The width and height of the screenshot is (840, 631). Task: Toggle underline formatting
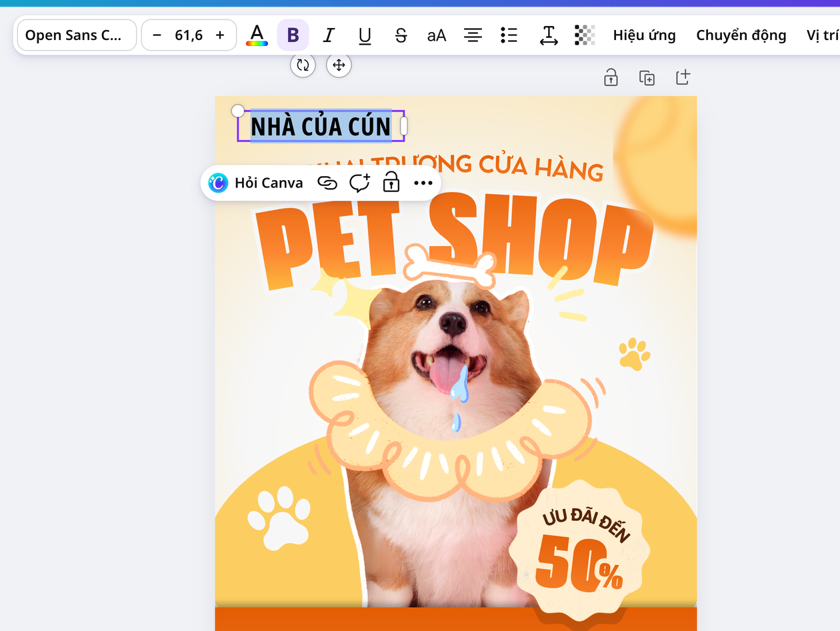(x=365, y=35)
